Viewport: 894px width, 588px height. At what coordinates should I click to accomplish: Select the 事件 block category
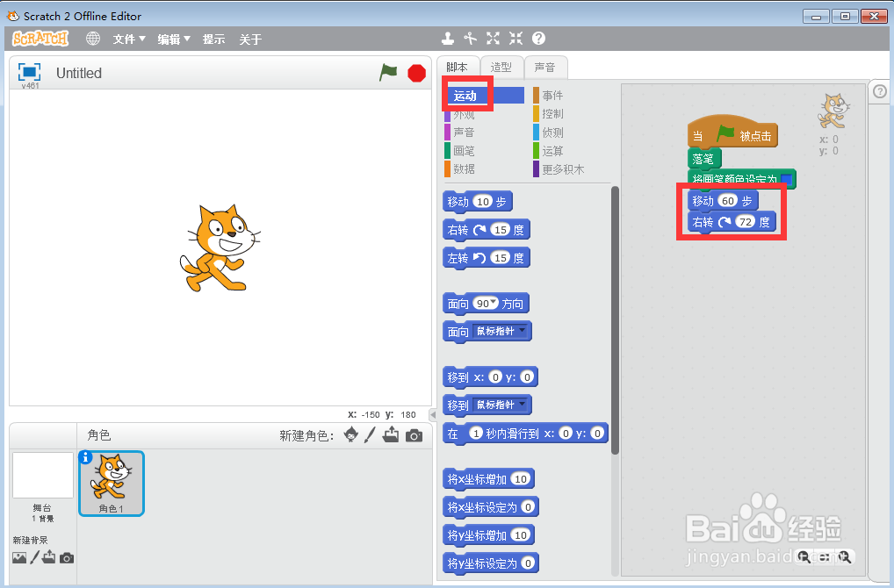(552, 94)
